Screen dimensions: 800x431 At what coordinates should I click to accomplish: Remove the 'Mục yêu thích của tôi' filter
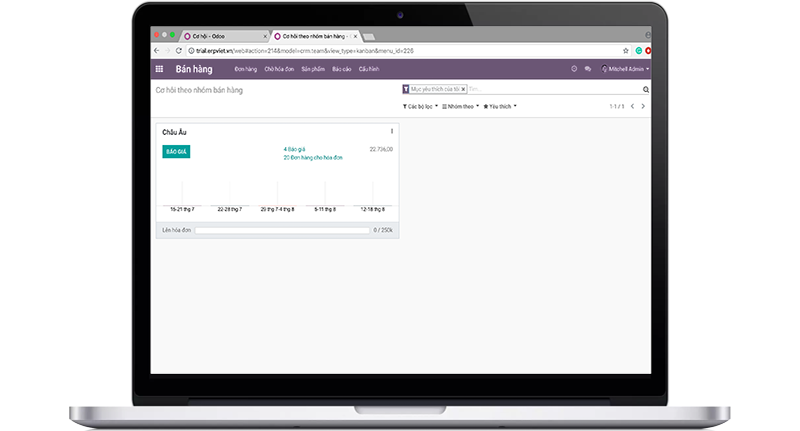463,89
